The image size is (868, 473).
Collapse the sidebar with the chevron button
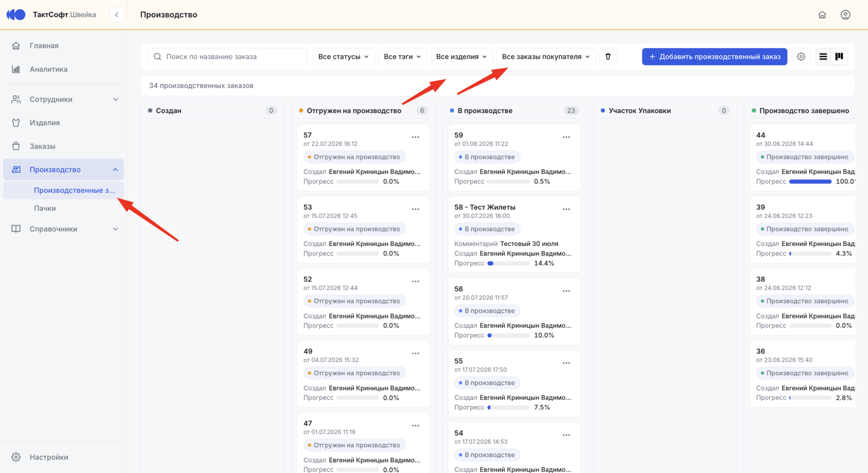coord(117,14)
